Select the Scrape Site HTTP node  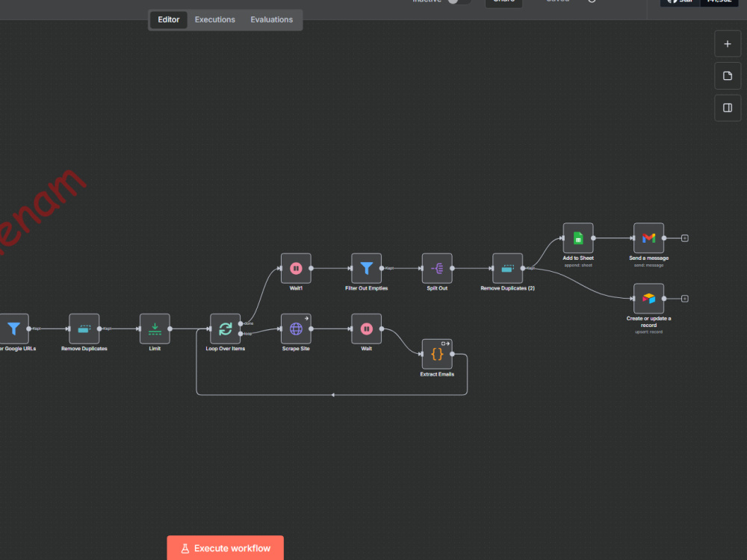pyautogui.click(x=296, y=329)
